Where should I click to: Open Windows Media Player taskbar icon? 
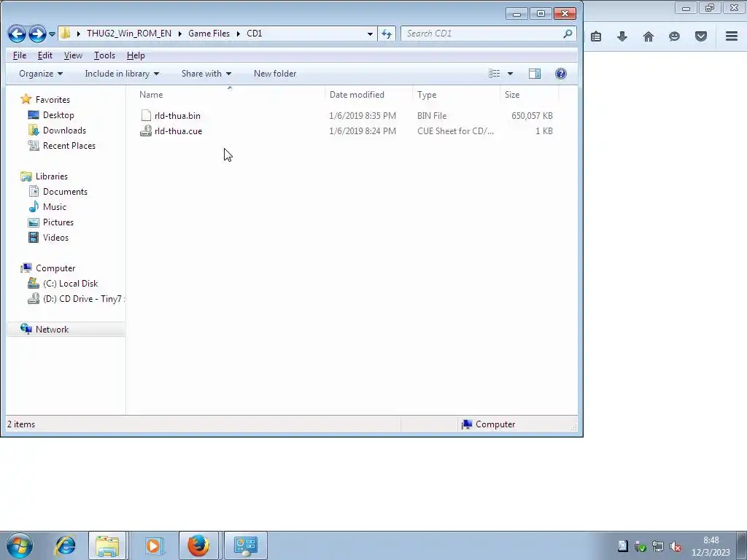click(x=153, y=545)
